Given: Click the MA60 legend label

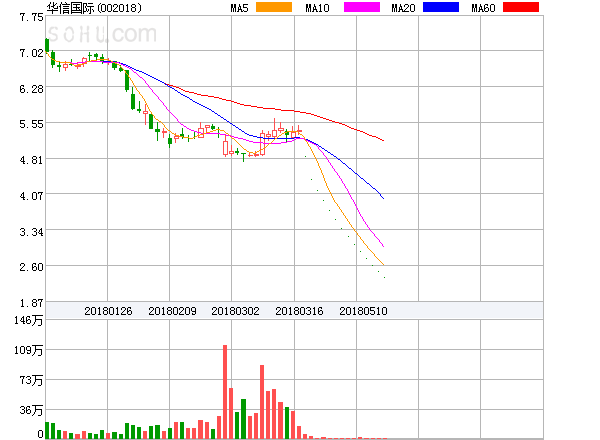Looking at the screenshot, I should (483, 8).
